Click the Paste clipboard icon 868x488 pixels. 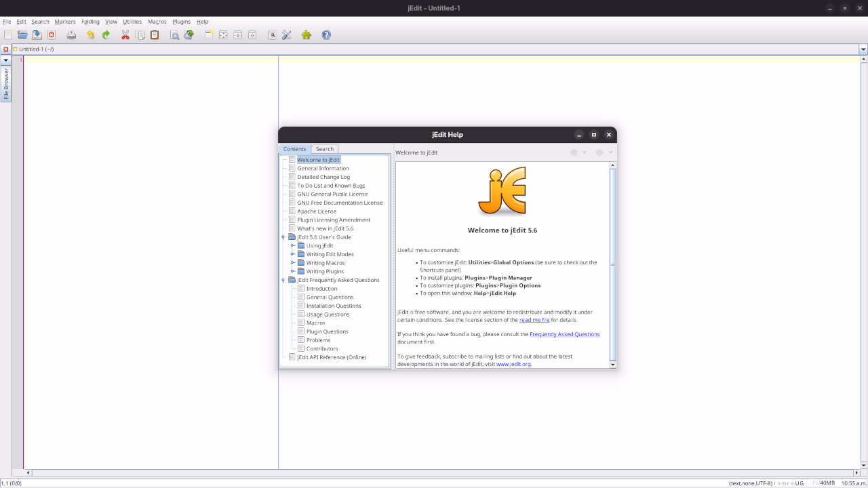(x=155, y=35)
